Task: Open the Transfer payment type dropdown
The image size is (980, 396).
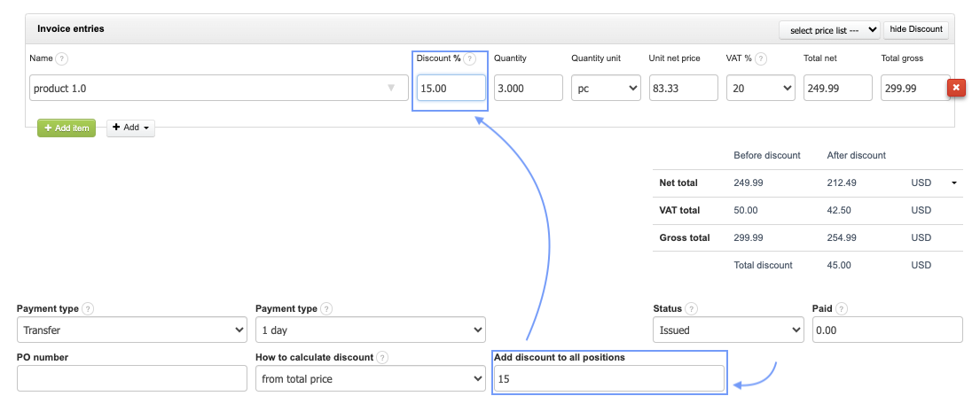Action: point(131,330)
